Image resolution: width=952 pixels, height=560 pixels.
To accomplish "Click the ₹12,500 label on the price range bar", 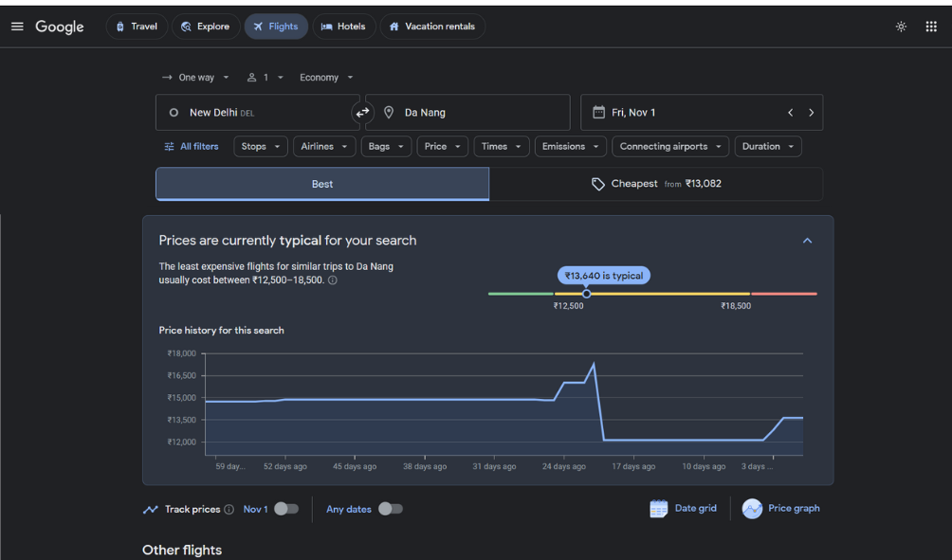I will [x=568, y=306].
